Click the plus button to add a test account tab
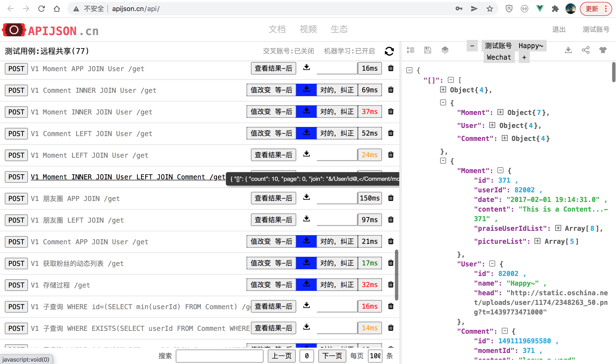Screen dimensions: 616x364 coord(524,57)
